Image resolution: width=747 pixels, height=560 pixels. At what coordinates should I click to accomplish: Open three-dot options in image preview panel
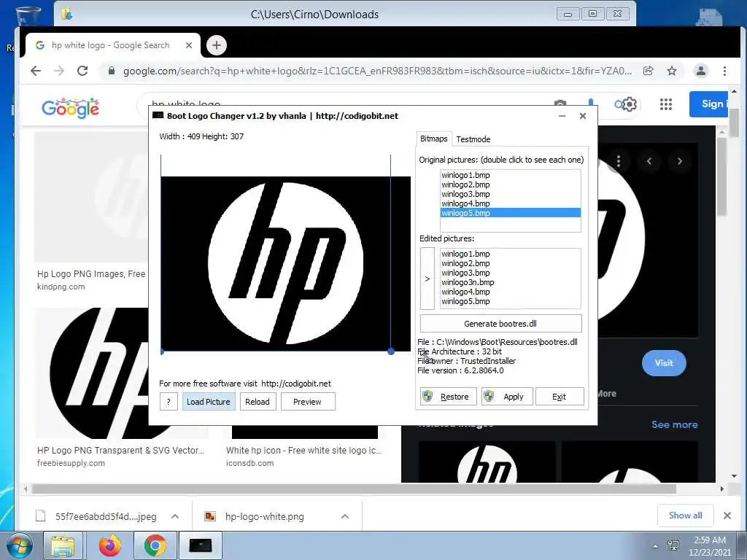[x=619, y=161]
